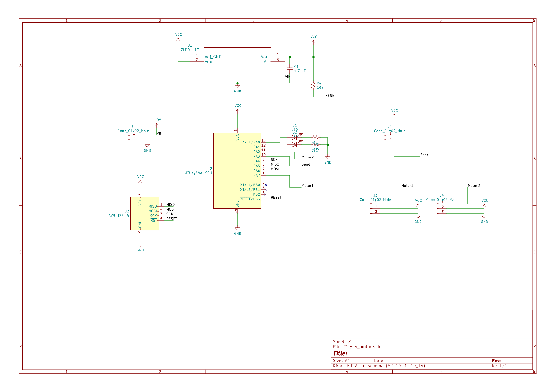The width and height of the screenshot is (555, 392).
Task: Select the 'Size: A4' title block entry
Action: click(341, 361)
